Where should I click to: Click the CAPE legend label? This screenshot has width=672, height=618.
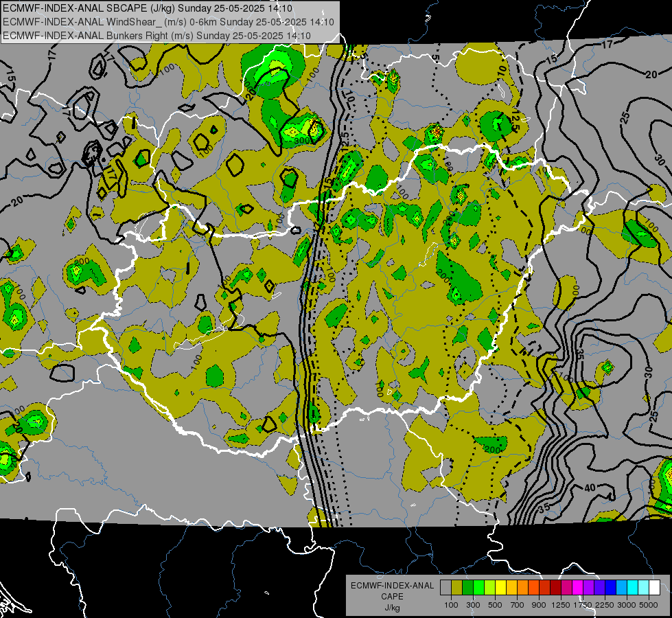click(x=392, y=597)
